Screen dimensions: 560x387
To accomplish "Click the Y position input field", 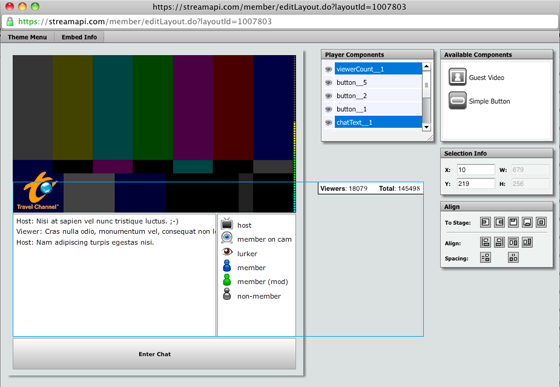I will pyautogui.click(x=476, y=184).
